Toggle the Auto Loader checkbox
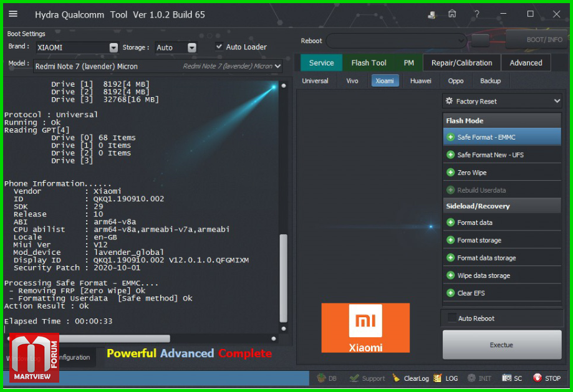 [219, 47]
